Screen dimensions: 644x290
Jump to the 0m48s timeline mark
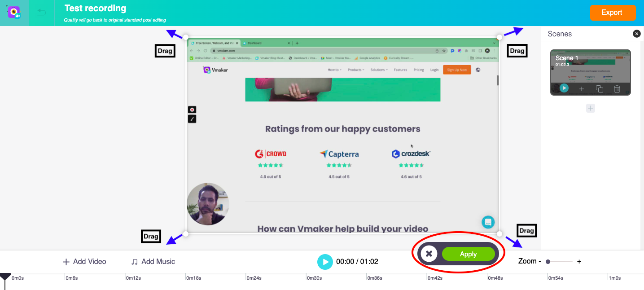pyautogui.click(x=495, y=278)
